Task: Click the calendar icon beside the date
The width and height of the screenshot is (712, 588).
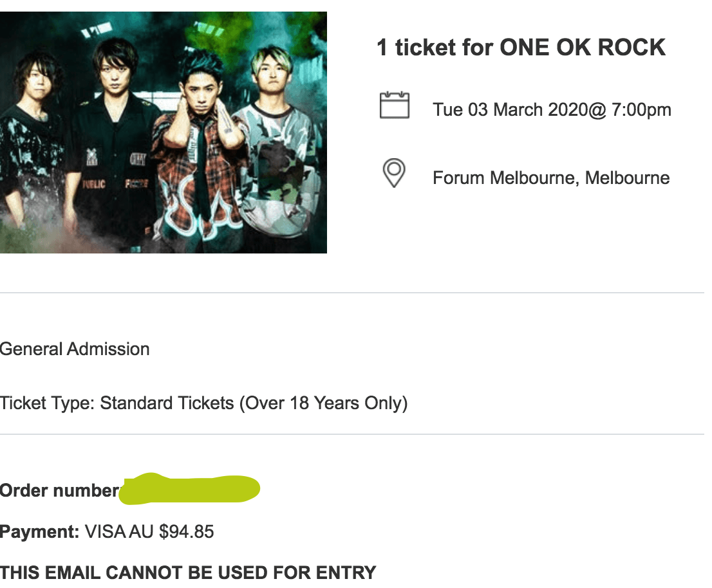Action: coord(394,105)
